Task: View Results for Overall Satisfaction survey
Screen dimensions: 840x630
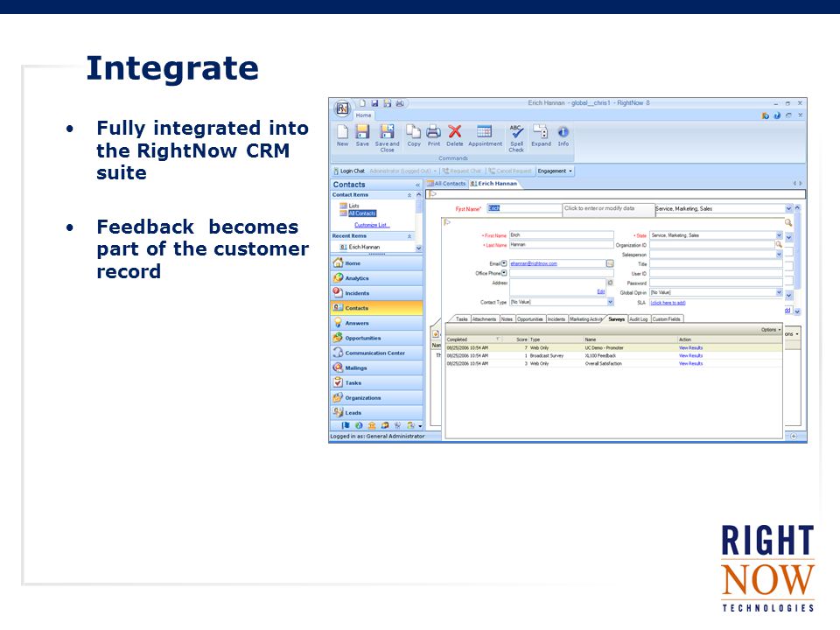Action: 690,363
